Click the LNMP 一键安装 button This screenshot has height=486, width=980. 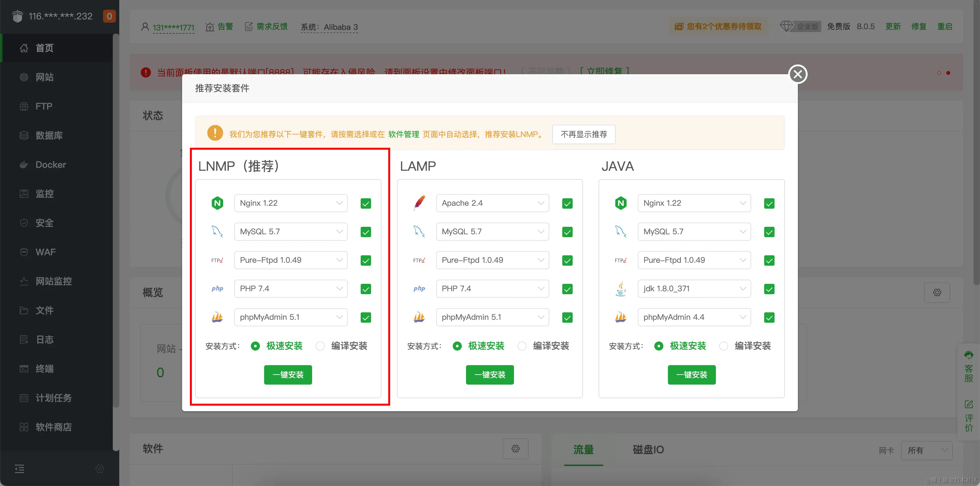[x=288, y=375]
